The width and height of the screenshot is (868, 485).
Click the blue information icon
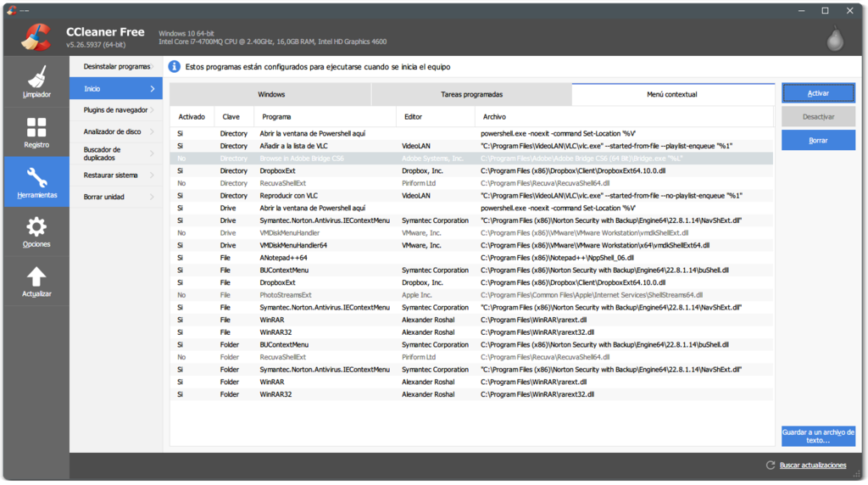(175, 66)
